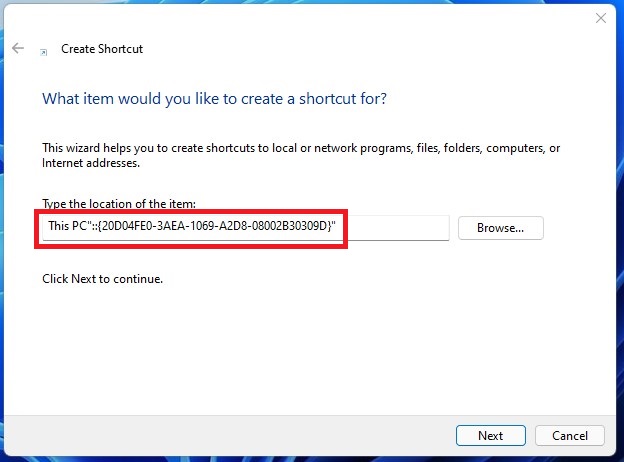This screenshot has height=462, width=624.
Task: Open the Browse... file picker
Action: pos(501,228)
